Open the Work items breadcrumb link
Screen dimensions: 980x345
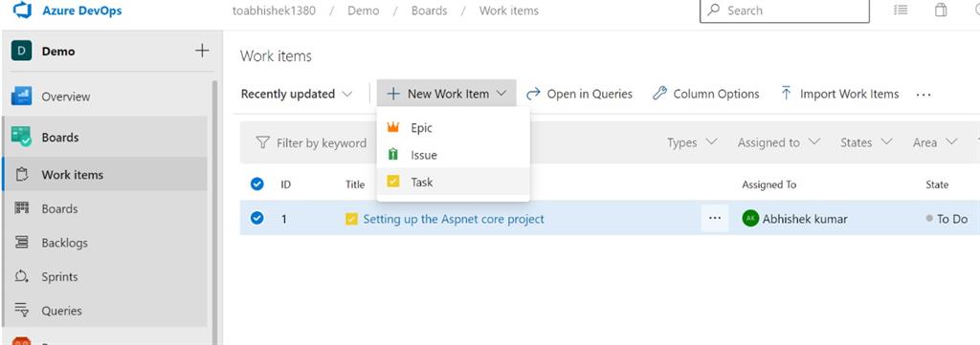point(509,11)
